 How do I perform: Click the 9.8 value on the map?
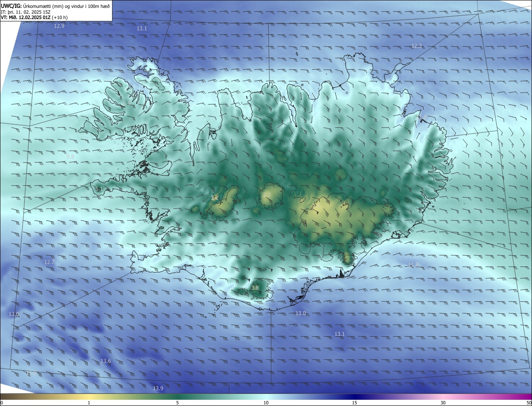coord(70,157)
